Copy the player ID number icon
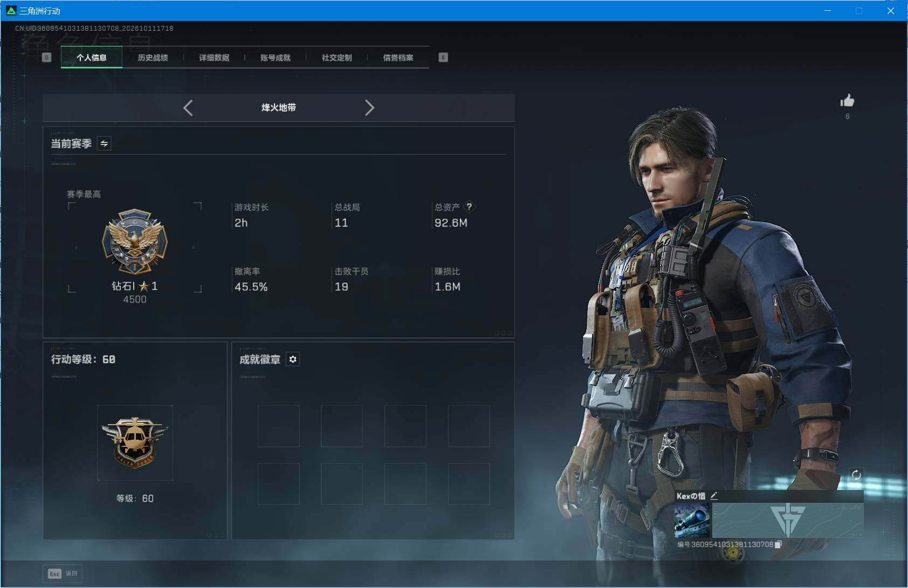Screen dimensions: 908x588 click(778, 545)
